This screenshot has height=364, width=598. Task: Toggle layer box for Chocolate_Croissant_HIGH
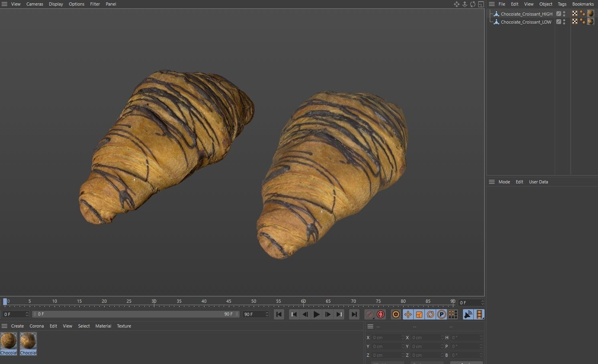pos(559,14)
